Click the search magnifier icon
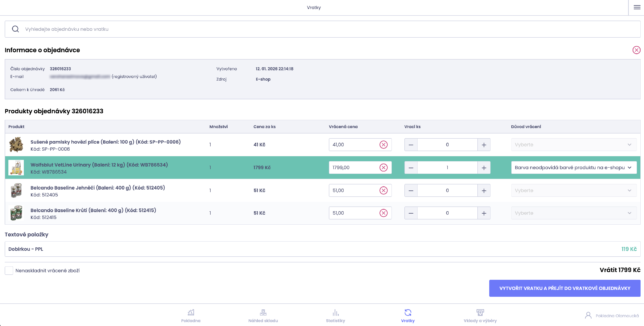This screenshot has width=644, height=326. click(15, 29)
